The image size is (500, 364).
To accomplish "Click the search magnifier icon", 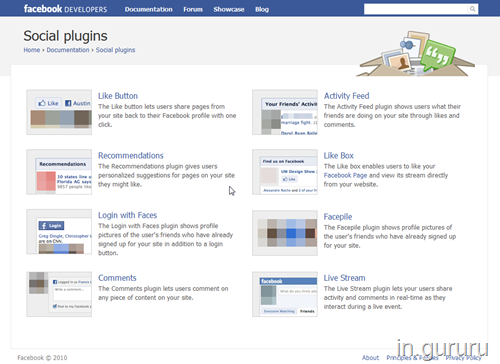I will click(x=473, y=9).
